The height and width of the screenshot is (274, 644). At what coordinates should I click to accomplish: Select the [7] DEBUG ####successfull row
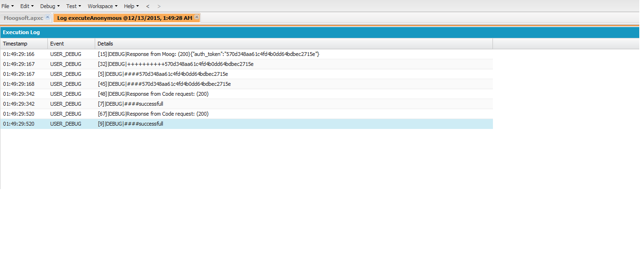pyautogui.click(x=246, y=104)
